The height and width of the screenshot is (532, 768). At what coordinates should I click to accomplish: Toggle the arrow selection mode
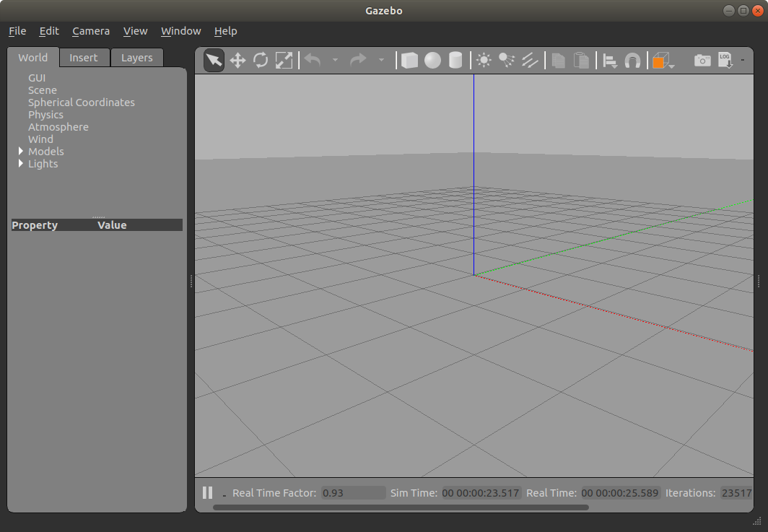(x=214, y=61)
